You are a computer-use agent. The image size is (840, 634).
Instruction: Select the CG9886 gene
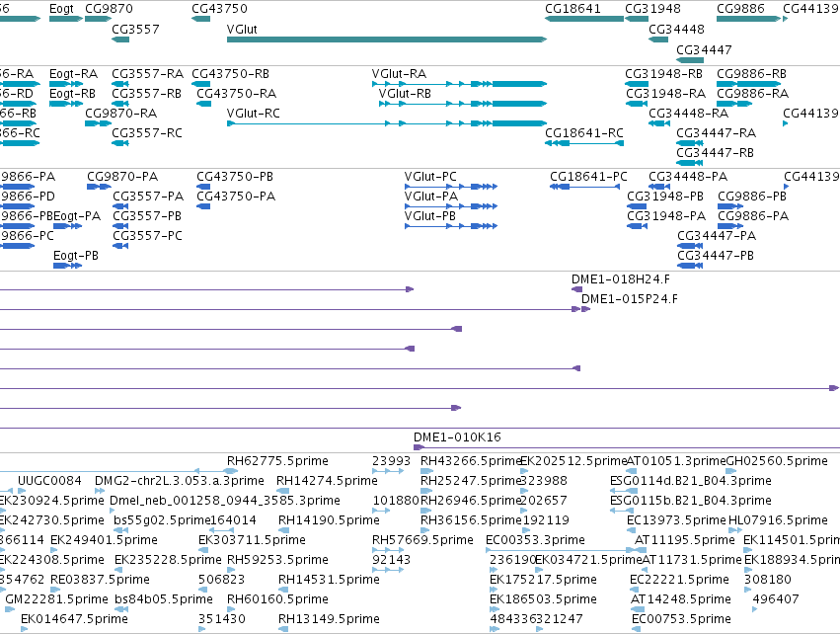(748, 19)
